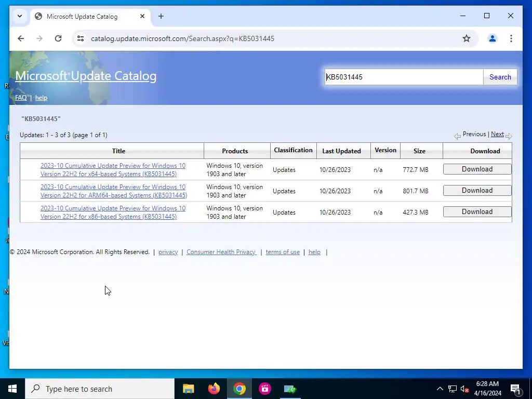
Task: Open the Chrome three-dot menu
Action: pos(511,38)
